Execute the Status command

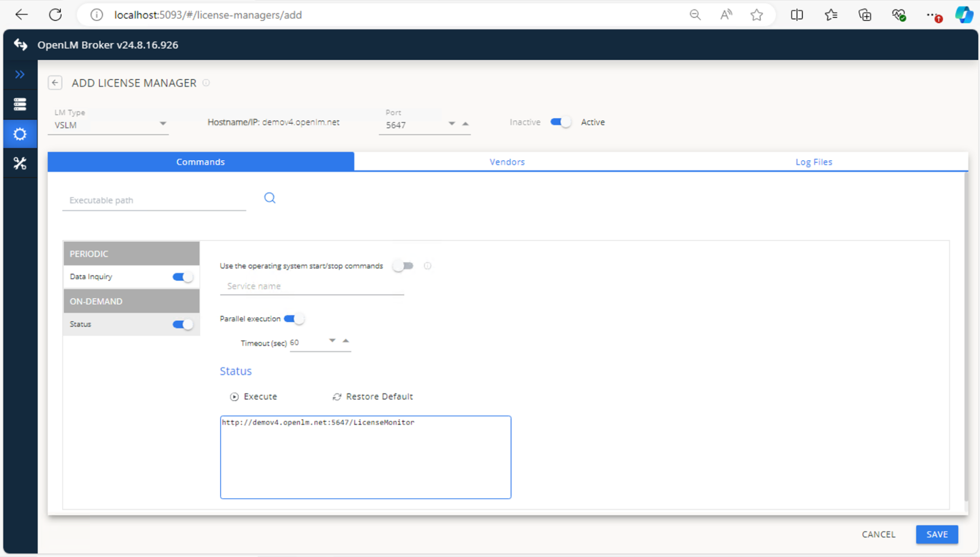click(x=253, y=396)
